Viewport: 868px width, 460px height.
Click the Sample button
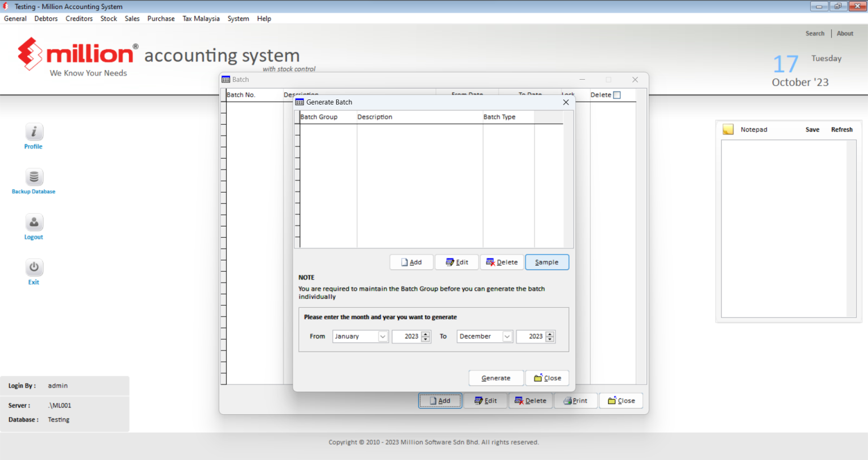pyautogui.click(x=546, y=262)
